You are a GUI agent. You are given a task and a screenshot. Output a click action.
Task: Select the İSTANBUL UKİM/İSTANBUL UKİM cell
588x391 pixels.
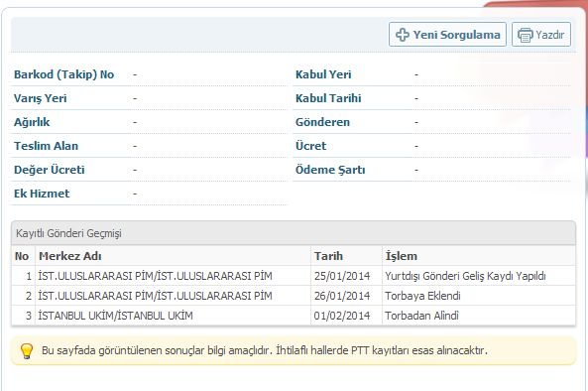click(173, 316)
